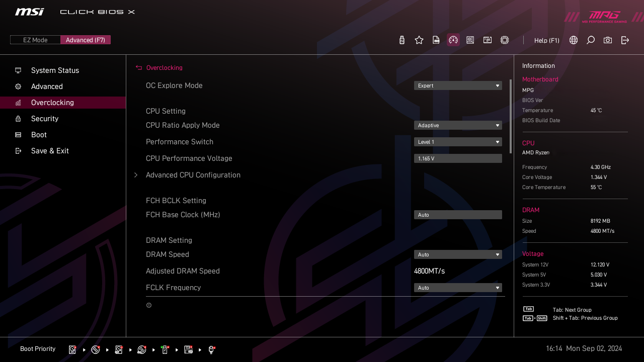Go to System Status in the sidebar
The width and height of the screenshot is (644, 362).
[x=55, y=70]
